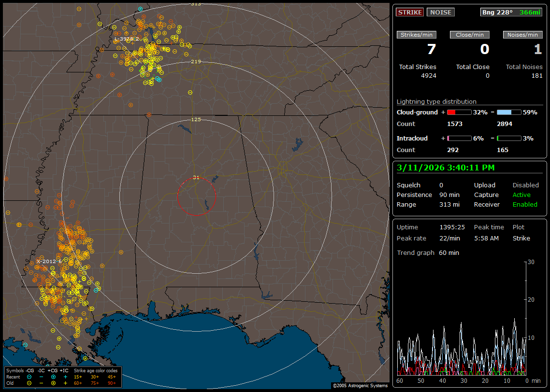Click the Noises/min label button
Viewport: 550px width, 392px height.
tap(522, 35)
